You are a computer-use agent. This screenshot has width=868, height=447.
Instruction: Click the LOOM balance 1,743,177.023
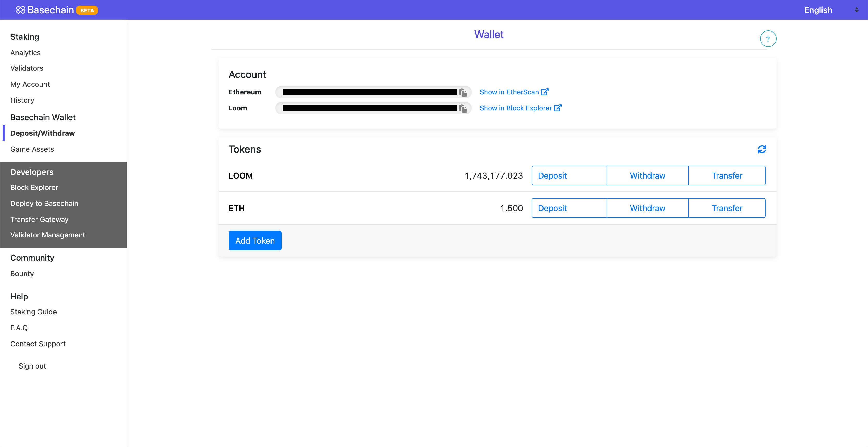[494, 176]
